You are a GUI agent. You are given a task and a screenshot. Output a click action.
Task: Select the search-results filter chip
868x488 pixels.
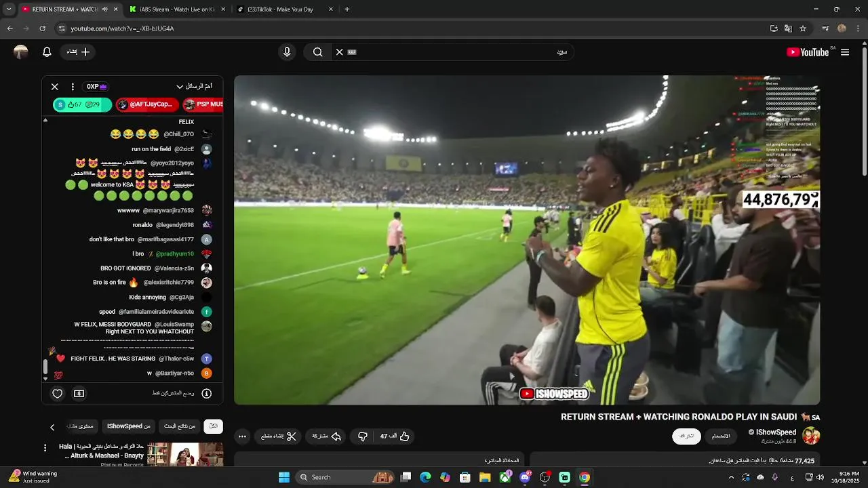[x=180, y=426]
